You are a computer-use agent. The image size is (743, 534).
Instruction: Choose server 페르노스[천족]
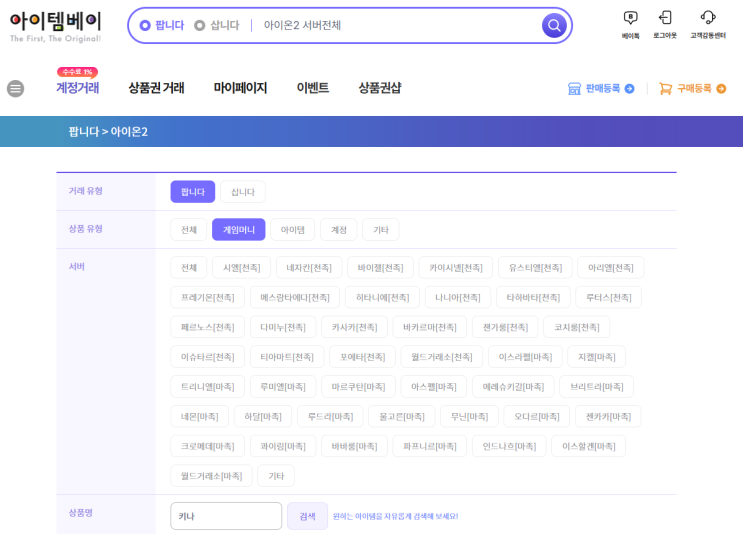point(208,327)
